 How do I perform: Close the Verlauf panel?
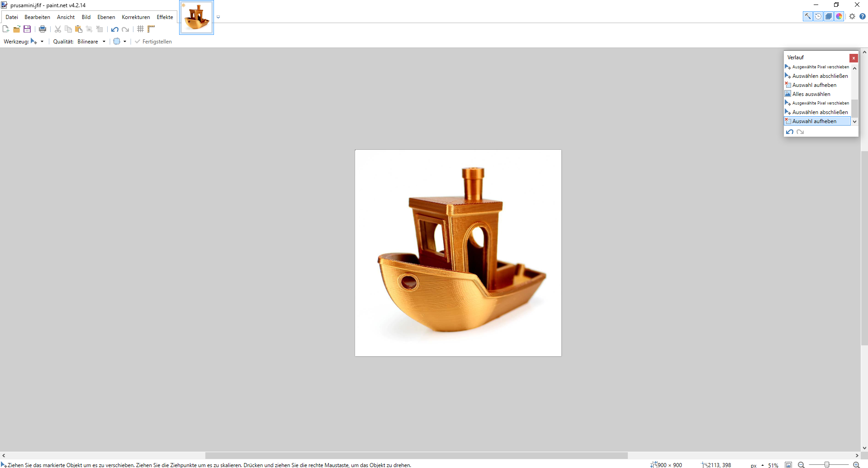pos(854,58)
